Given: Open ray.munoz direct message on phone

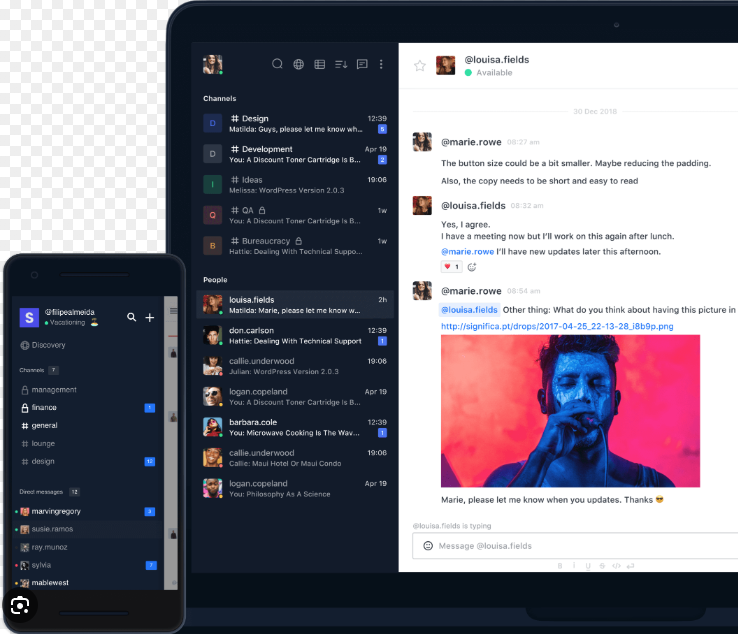Looking at the screenshot, I should 88,547.
